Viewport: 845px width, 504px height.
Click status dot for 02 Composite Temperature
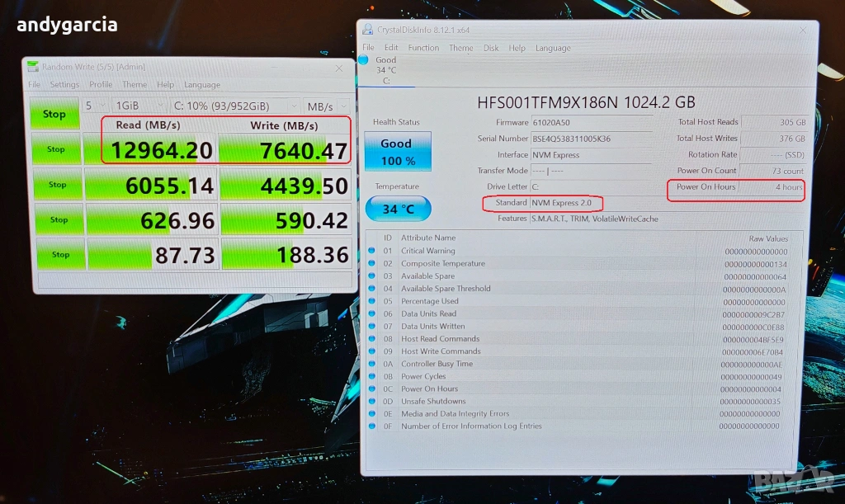pyautogui.click(x=371, y=263)
